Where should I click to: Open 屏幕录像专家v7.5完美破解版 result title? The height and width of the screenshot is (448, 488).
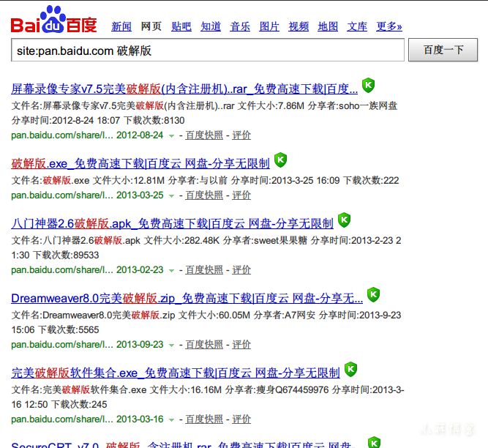tap(184, 89)
